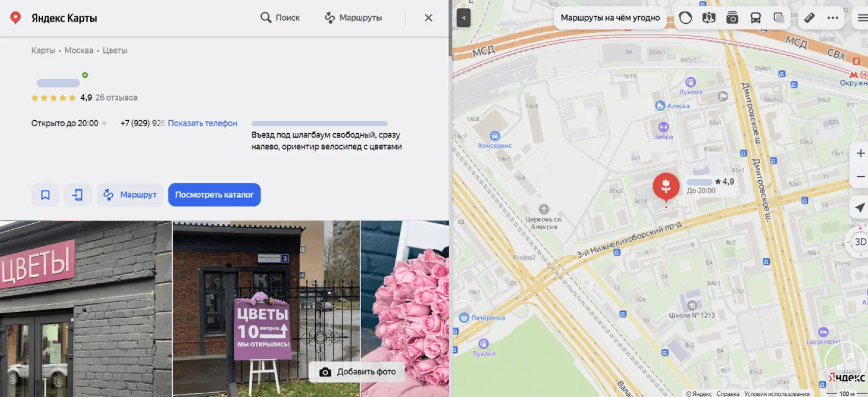Click the Яндекс Карты logo

click(53, 18)
